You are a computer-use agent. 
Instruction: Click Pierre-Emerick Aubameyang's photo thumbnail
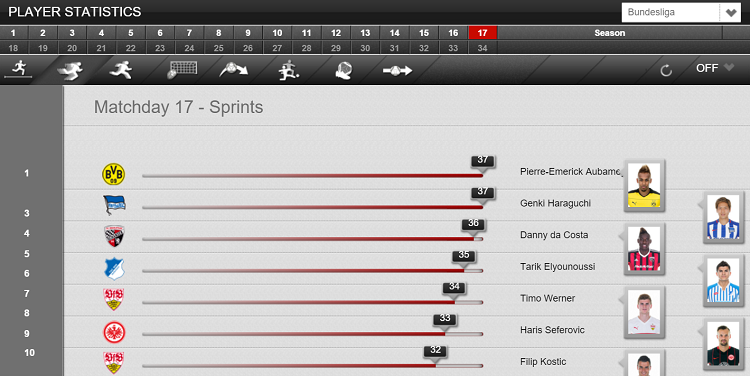644,186
